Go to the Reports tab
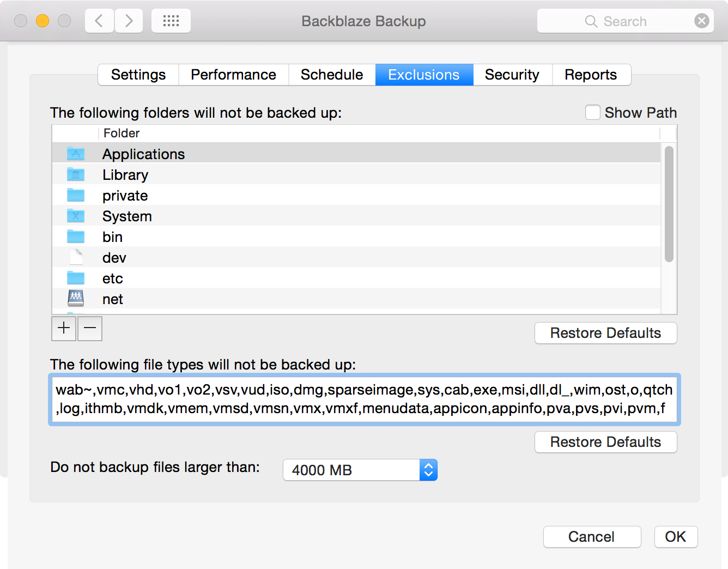The height and width of the screenshot is (569, 728). pos(591,75)
